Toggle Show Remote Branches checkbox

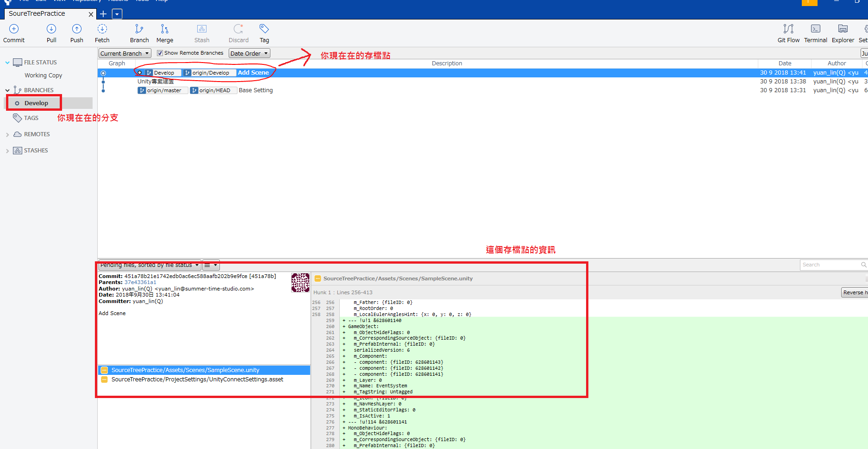coord(160,53)
